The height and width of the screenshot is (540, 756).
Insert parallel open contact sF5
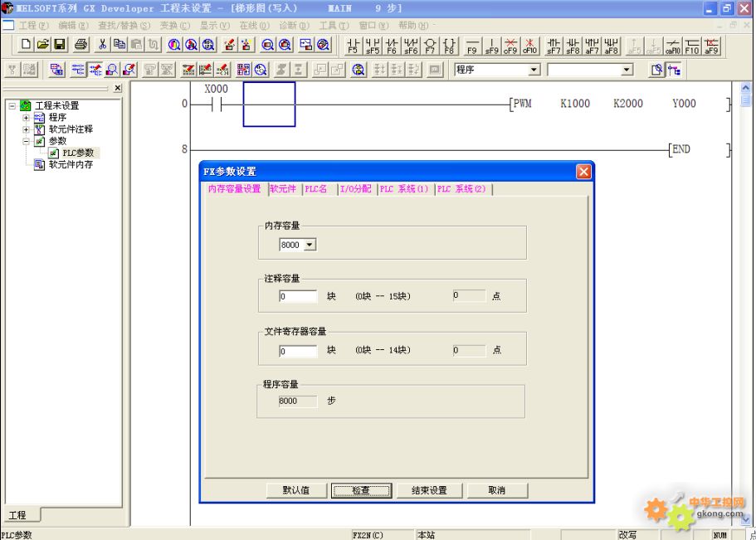point(373,46)
